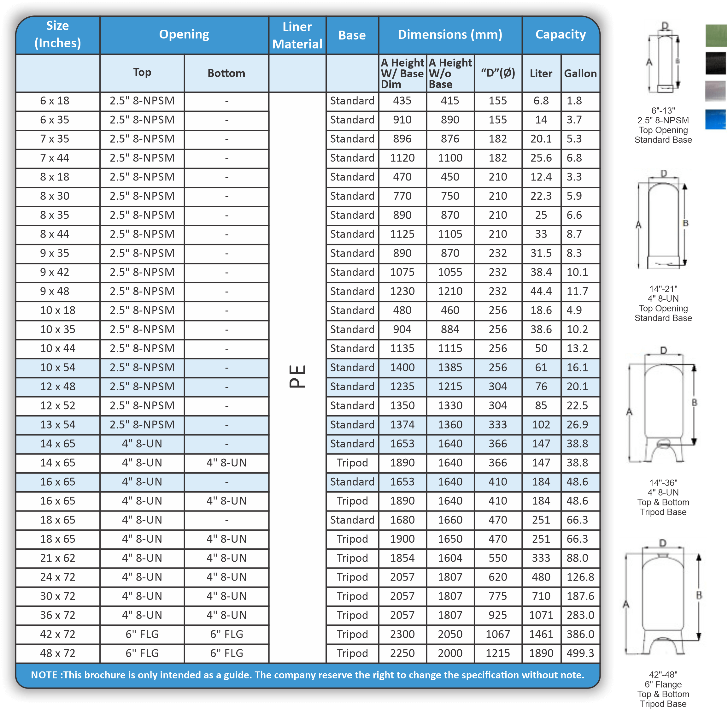The image size is (728, 709).
Task: Click the brochure NOTE disclaimer text
Action: coord(308,675)
